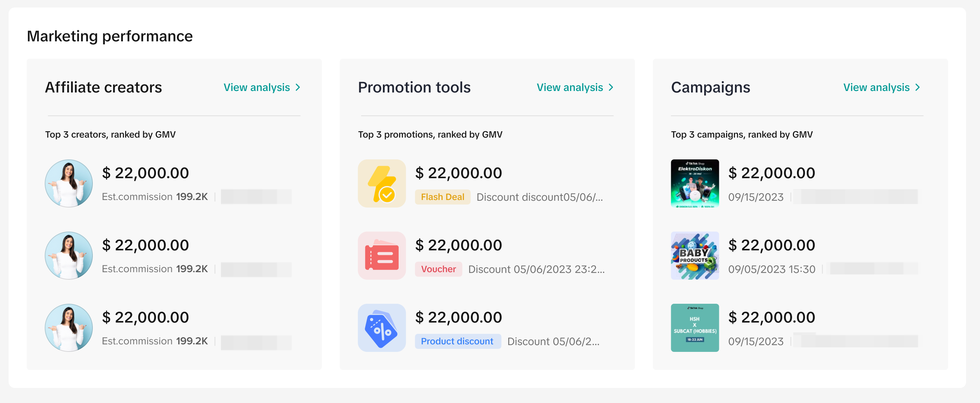Click chevron arrow beside Campaigns analysis
This screenshot has height=403, width=980.
pos(917,88)
